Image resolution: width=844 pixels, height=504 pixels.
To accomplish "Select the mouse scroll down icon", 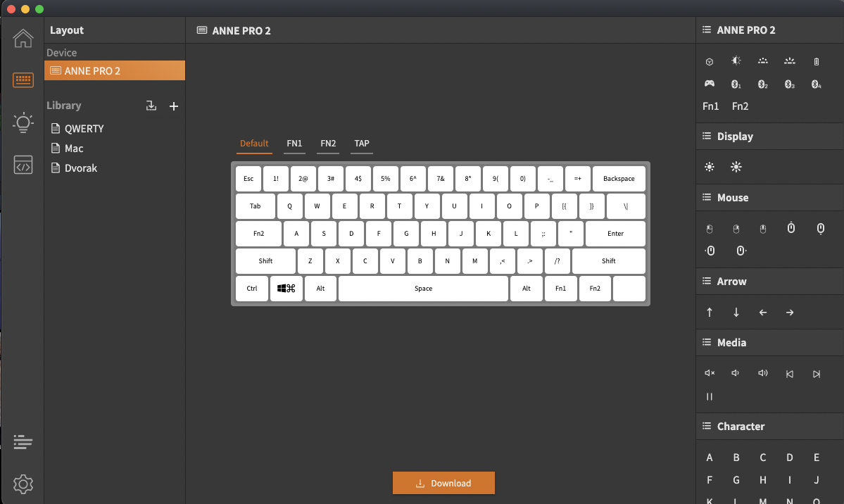I will 820,229.
